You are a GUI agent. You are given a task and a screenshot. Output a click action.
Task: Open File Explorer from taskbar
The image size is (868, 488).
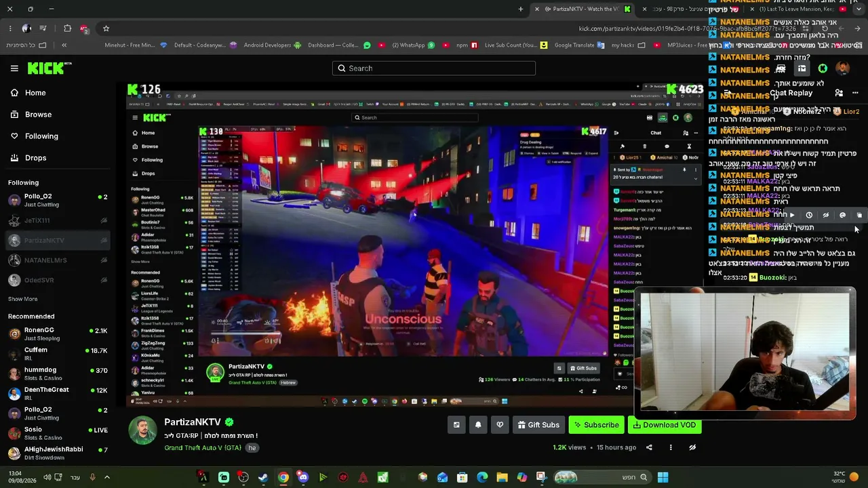[x=502, y=477]
